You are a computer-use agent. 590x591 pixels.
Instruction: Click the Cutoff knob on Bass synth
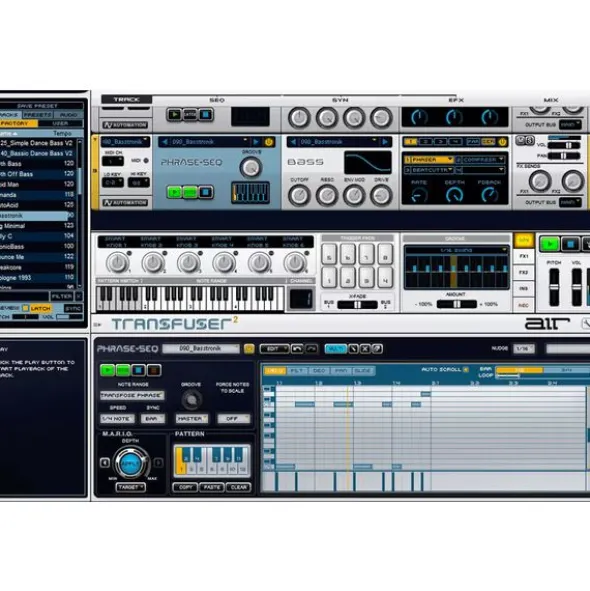(x=299, y=195)
